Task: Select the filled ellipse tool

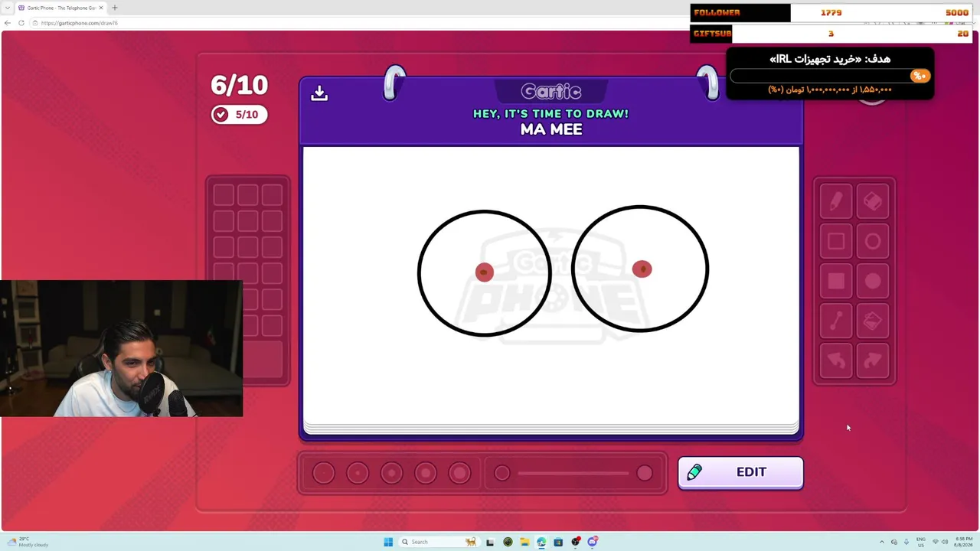Action: [873, 282]
